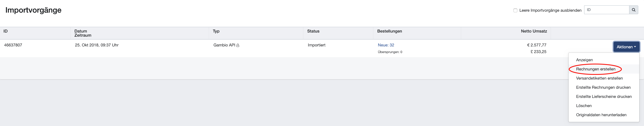
Task: Focus the ID search input field
Action: pyautogui.click(x=606, y=10)
